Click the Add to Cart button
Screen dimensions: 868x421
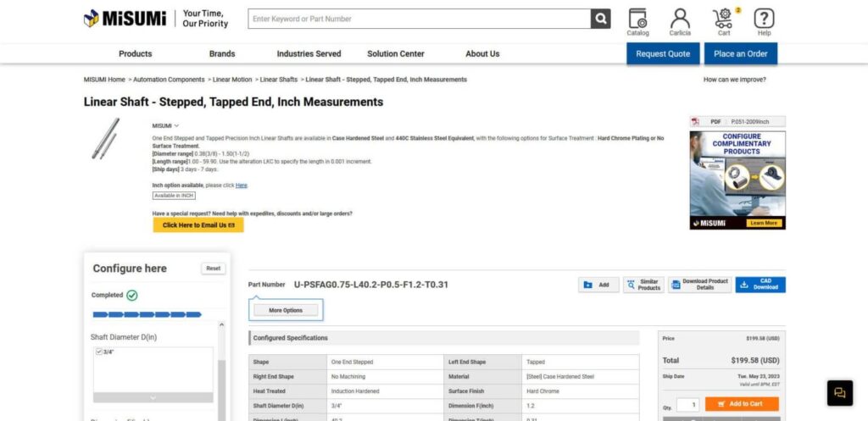pyautogui.click(x=742, y=404)
